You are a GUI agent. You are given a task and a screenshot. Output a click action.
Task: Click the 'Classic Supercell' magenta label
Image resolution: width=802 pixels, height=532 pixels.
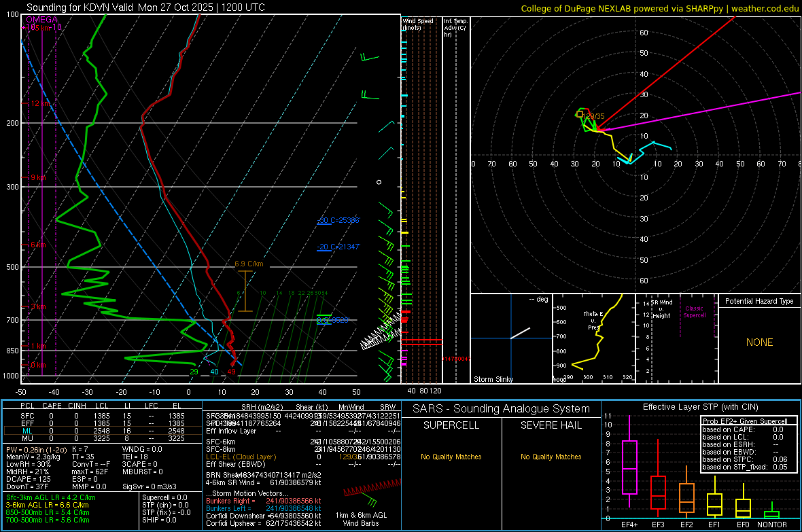pyautogui.click(x=694, y=312)
